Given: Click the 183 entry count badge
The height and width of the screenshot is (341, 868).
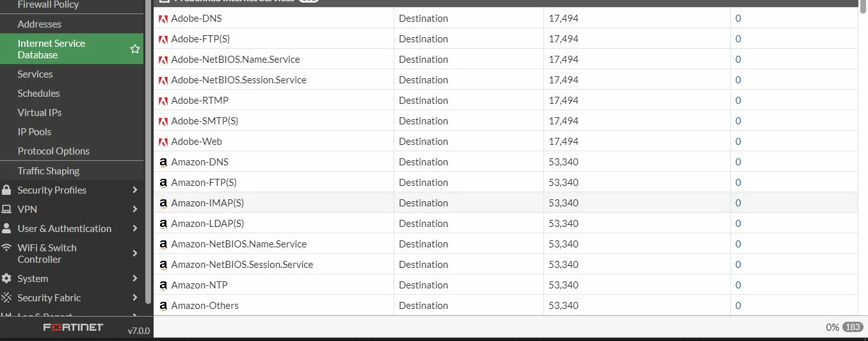Looking at the screenshot, I should click(x=853, y=327).
